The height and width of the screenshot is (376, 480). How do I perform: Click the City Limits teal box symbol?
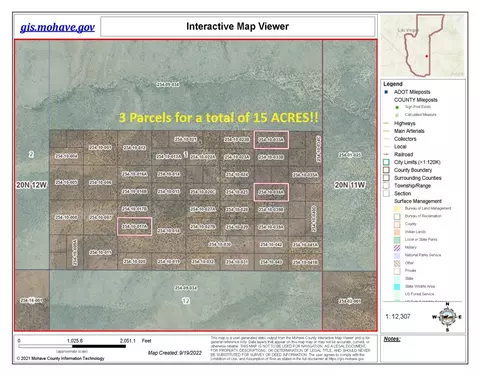point(386,162)
